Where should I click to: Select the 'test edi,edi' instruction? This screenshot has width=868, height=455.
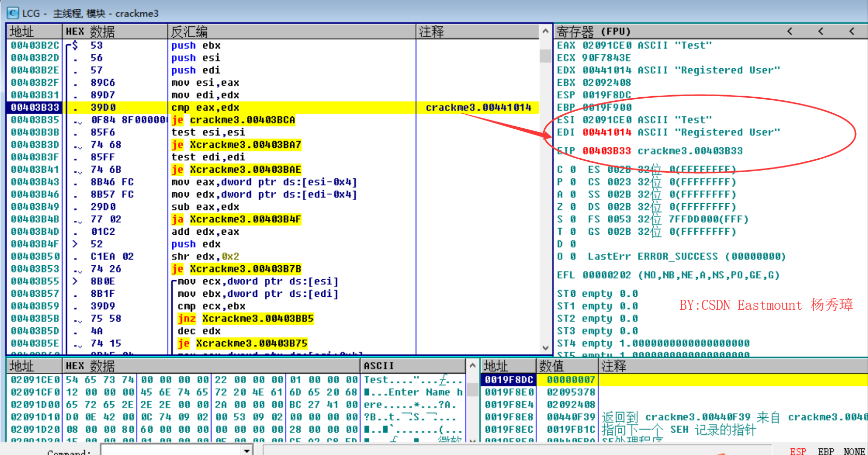[208, 157]
